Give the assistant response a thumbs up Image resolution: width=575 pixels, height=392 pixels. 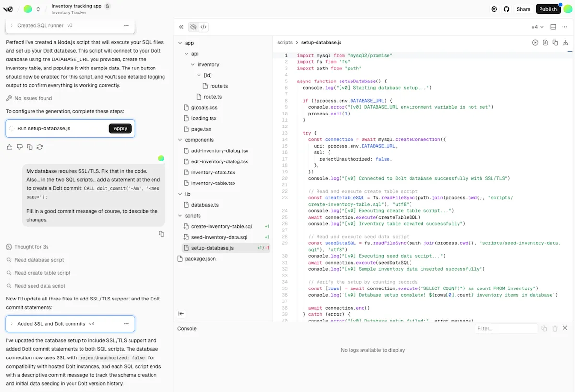coord(10,147)
